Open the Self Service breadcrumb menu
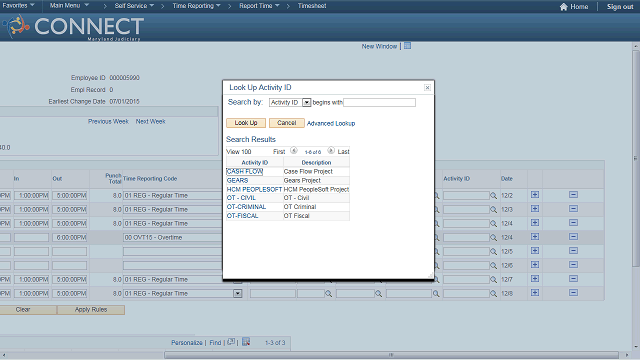This screenshot has width=640, height=360. [134, 6]
